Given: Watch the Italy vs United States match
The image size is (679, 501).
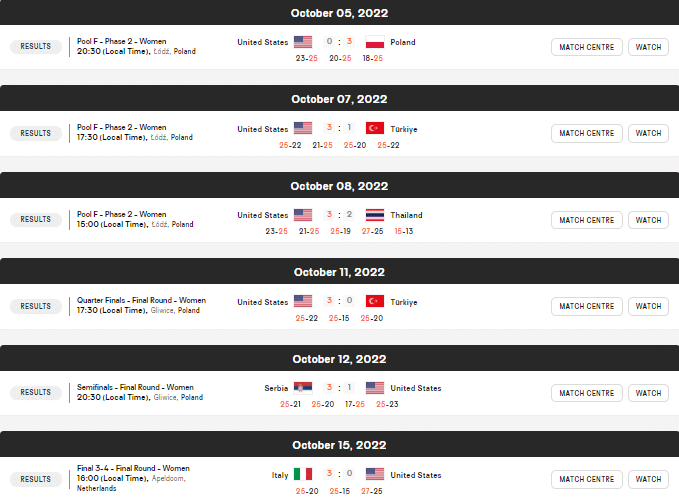Looking at the screenshot, I should point(648,479).
